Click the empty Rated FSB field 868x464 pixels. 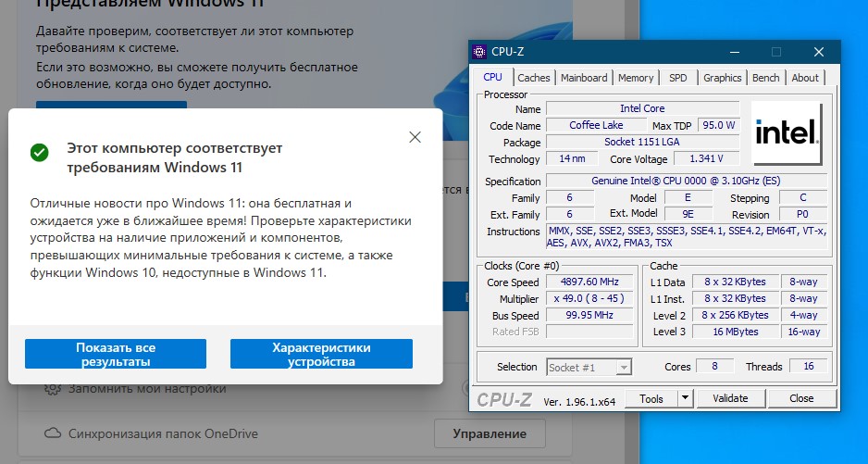point(590,332)
